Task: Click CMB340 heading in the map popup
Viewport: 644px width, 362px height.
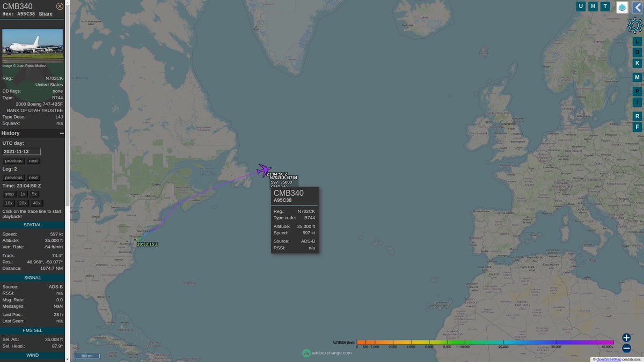Action: tap(288, 193)
